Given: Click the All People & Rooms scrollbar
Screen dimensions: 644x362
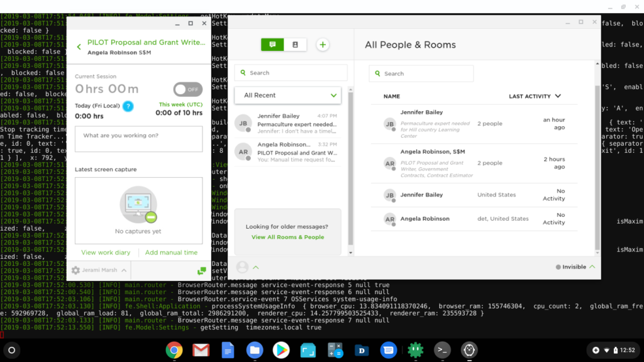Looking at the screenshot, I should 597,167.
